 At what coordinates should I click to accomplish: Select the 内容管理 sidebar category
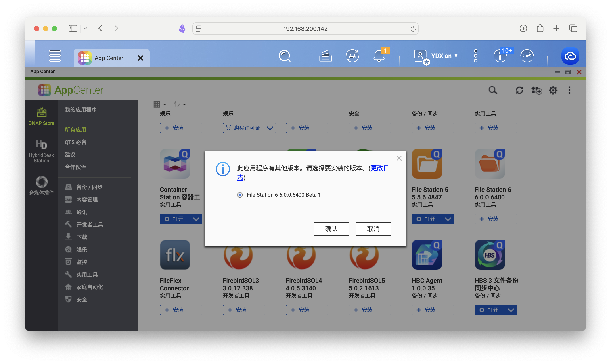click(x=81, y=200)
